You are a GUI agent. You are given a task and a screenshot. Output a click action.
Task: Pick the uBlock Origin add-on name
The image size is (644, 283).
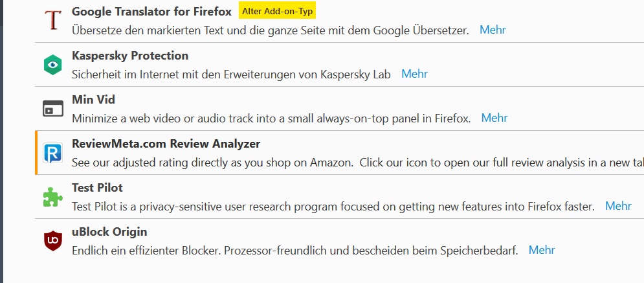(109, 232)
